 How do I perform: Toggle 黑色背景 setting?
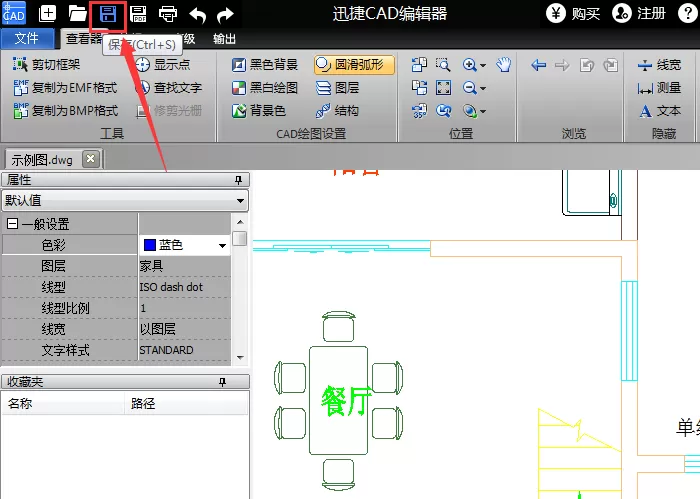coord(265,65)
